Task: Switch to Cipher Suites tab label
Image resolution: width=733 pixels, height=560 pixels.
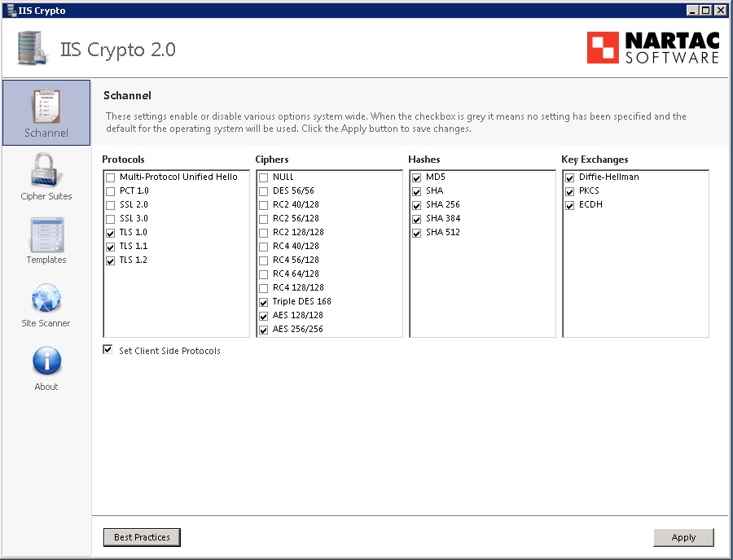Action: coord(46,196)
